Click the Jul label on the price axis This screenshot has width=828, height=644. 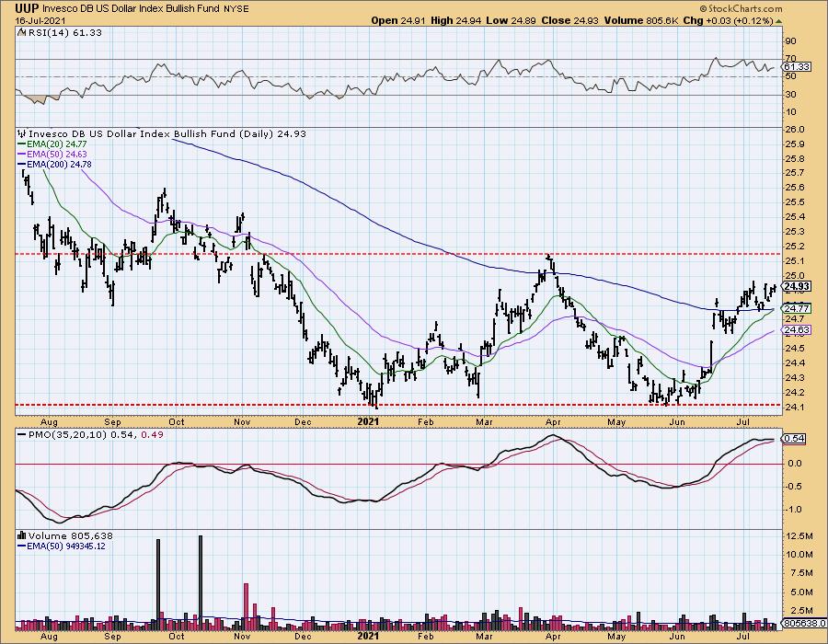click(743, 421)
